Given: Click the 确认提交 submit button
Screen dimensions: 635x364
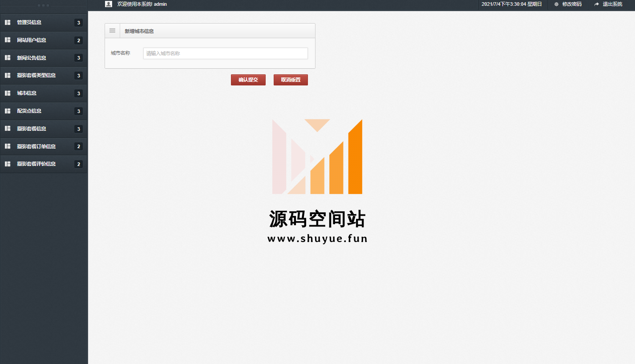Looking at the screenshot, I should tap(248, 80).
